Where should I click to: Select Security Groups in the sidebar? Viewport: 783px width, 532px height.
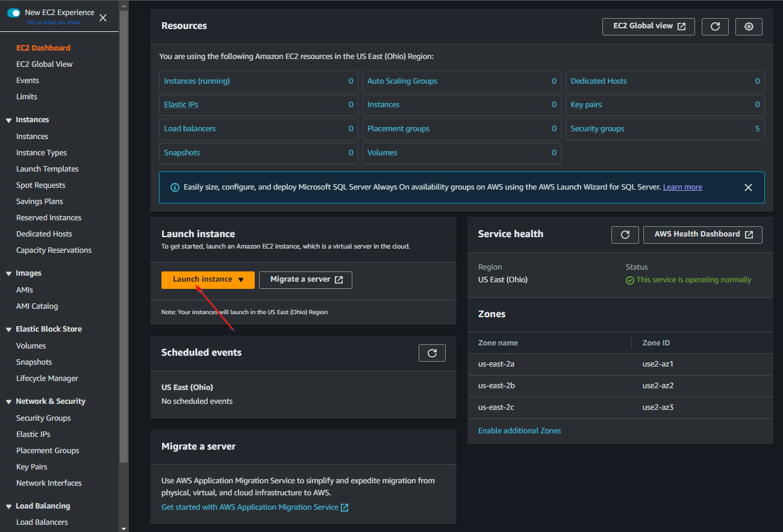pyautogui.click(x=43, y=418)
